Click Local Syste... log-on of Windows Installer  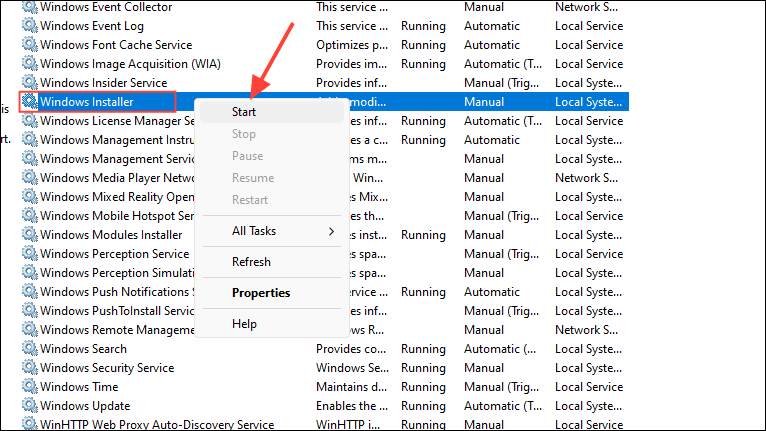coord(588,102)
